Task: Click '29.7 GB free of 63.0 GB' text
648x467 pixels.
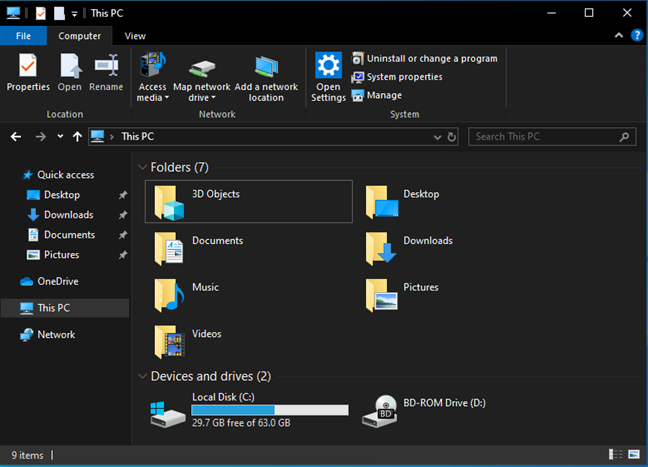Action: [241, 423]
